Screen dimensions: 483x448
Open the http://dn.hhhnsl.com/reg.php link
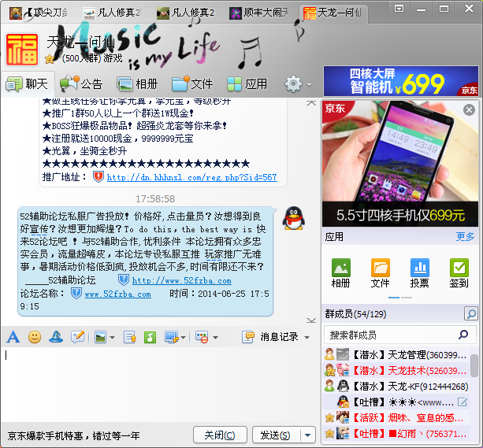[192, 177]
